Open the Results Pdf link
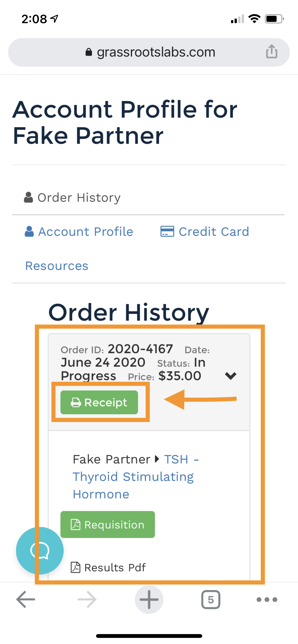 point(108,567)
